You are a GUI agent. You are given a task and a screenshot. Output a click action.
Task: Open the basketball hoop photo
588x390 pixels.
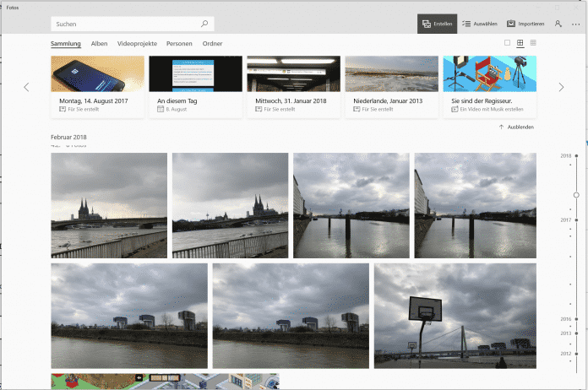pos(455,316)
